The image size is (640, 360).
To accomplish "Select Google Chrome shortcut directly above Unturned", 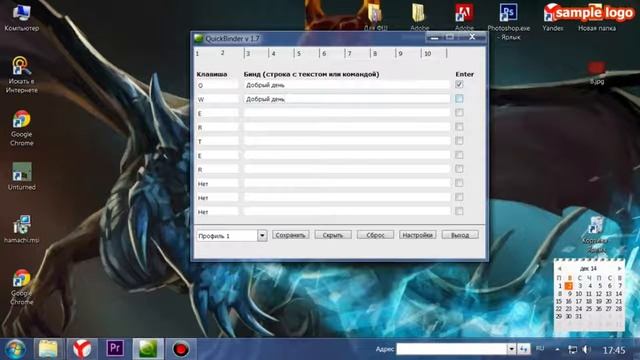I will coord(21,128).
